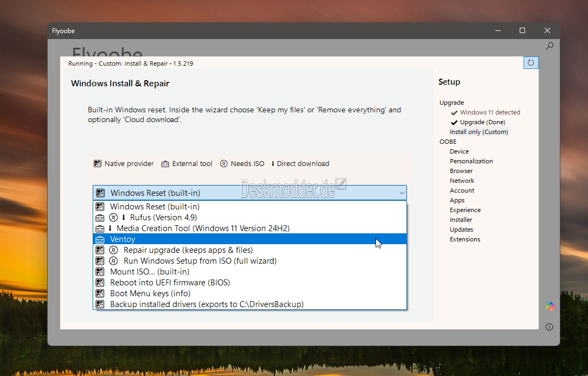Image resolution: width=588 pixels, height=376 pixels.
Task: Choose Rufus (Version 4.9) option
Action: click(x=250, y=218)
